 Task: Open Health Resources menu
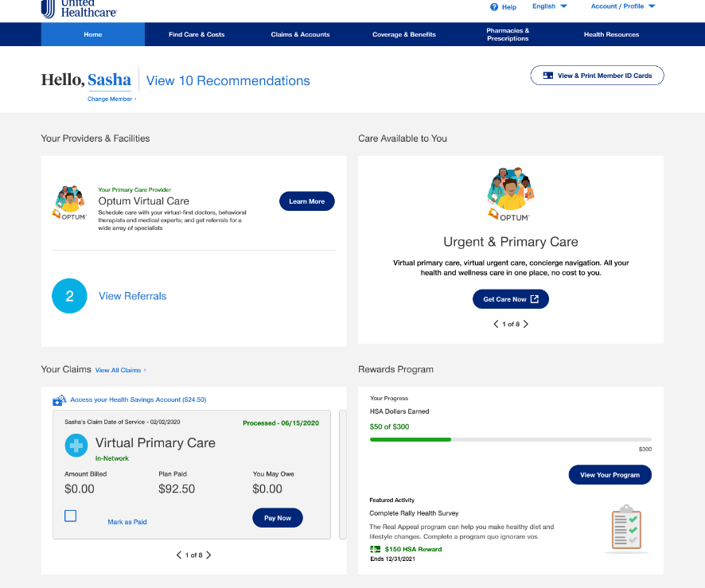(x=611, y=34)
